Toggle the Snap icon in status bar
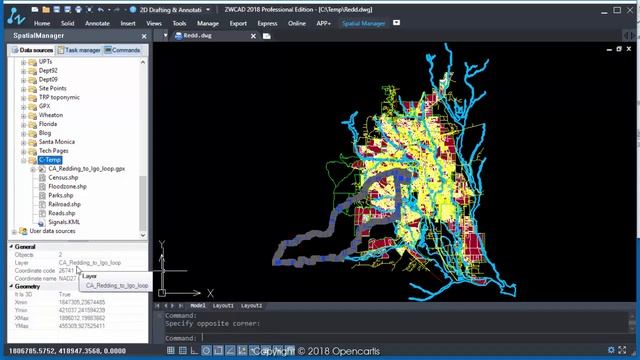The width and height of the screenshot is (640, 360). tap(171, 351)
